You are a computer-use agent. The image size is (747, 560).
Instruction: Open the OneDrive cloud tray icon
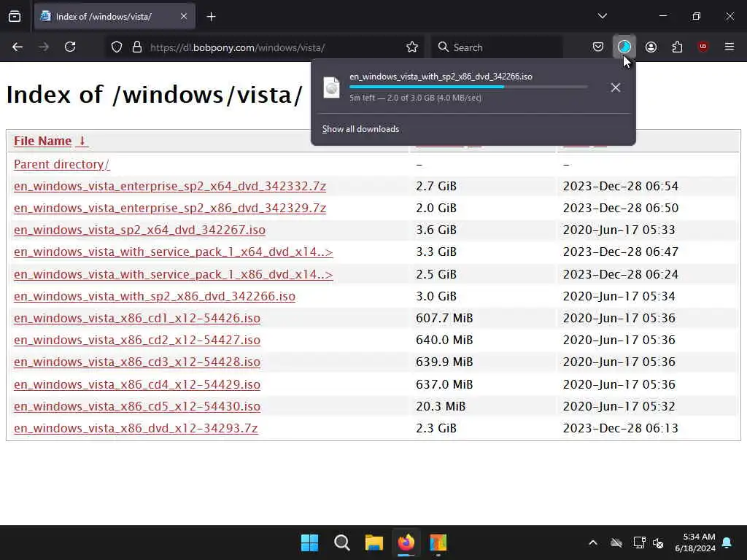616,542
